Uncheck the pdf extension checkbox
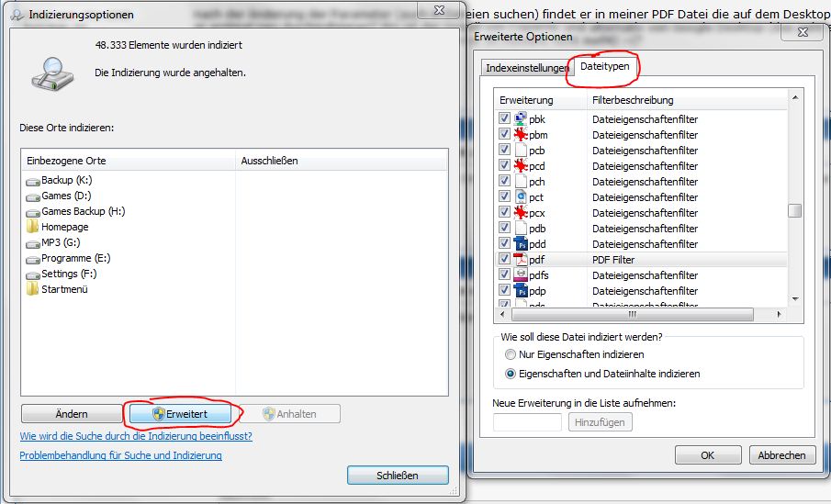831x504 pixels. pyautogui.click(x=504, y=259)
